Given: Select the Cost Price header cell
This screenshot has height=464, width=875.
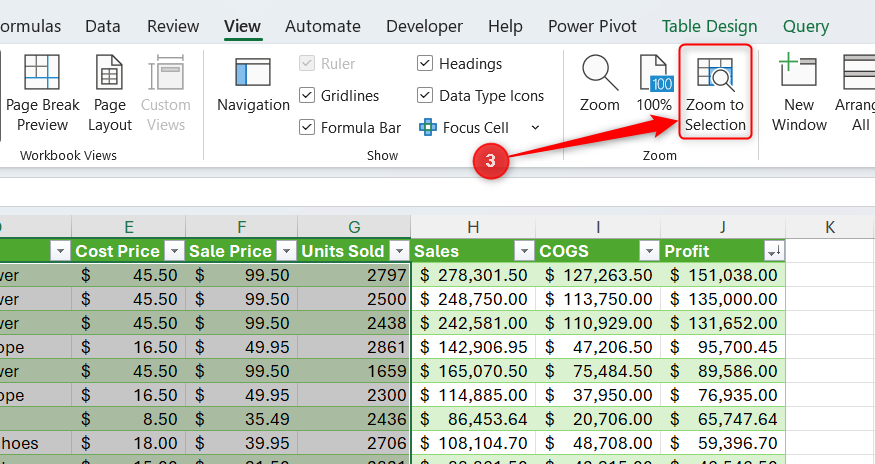Looking at the screenshot, I should (128, 251).
